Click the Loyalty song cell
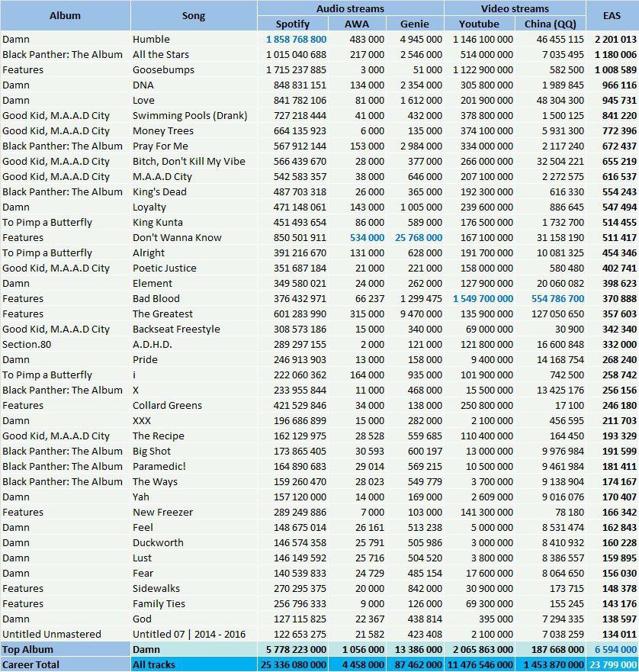This screenshot has height=672, width=639. 194,207
